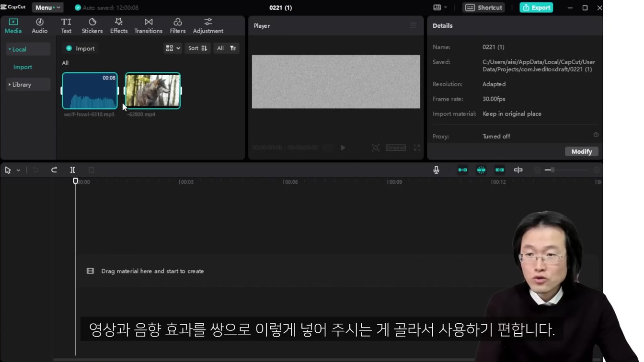The width and height of the screenshot is (644, 362).
Task: Click the Original ratio button
Action: [x=396, y=148]
